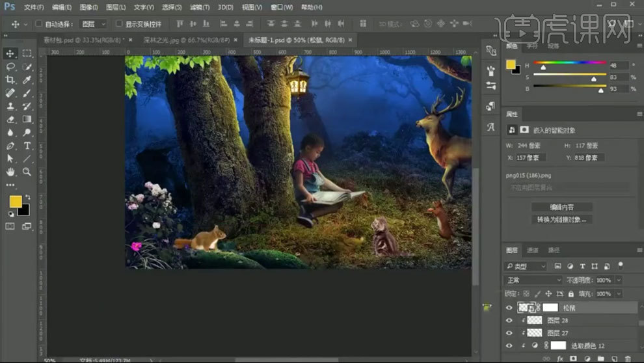This screenshot has width=644, height=363.
Task: Select the Quick Selection tool
Action: [27, 66]
